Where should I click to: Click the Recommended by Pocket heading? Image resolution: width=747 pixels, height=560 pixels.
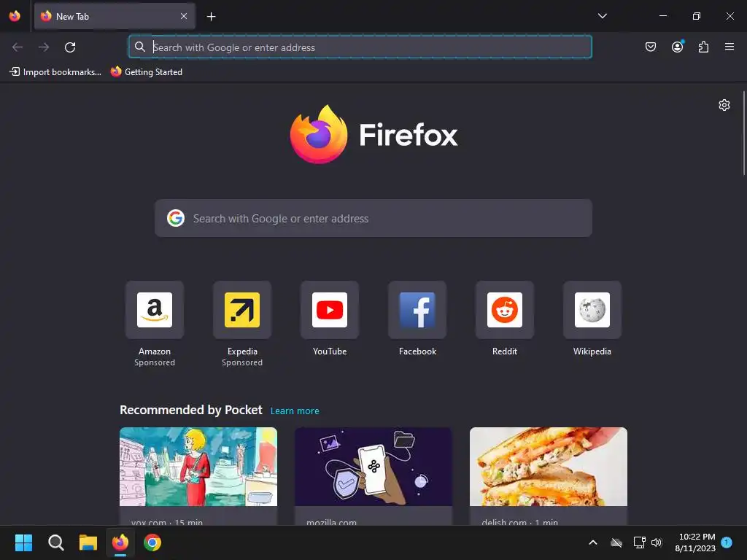(x=190, y=410)
